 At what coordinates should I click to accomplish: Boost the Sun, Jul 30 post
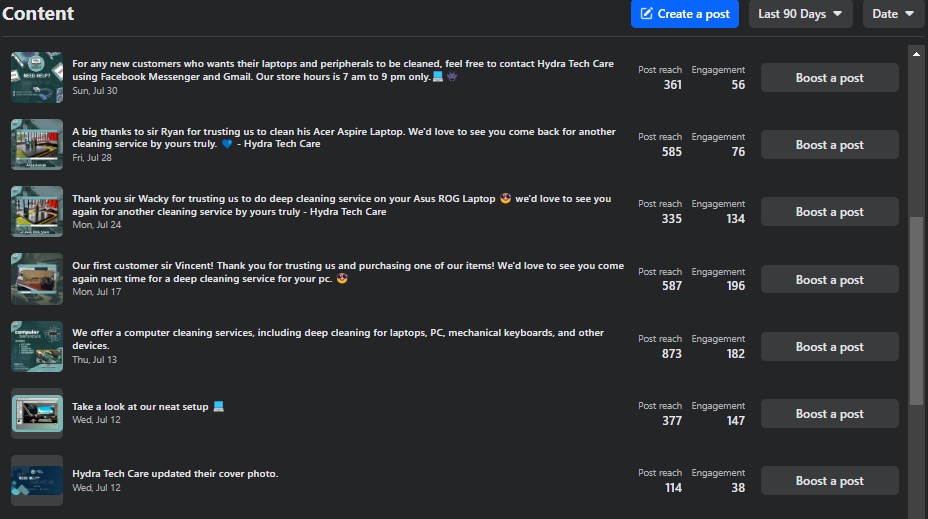point(829,78)
